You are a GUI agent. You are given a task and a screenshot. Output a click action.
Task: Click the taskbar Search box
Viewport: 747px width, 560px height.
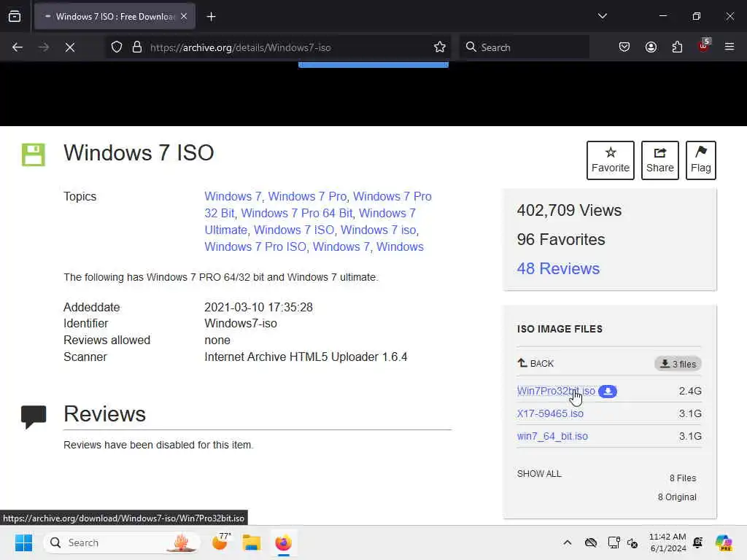(122, 542)
